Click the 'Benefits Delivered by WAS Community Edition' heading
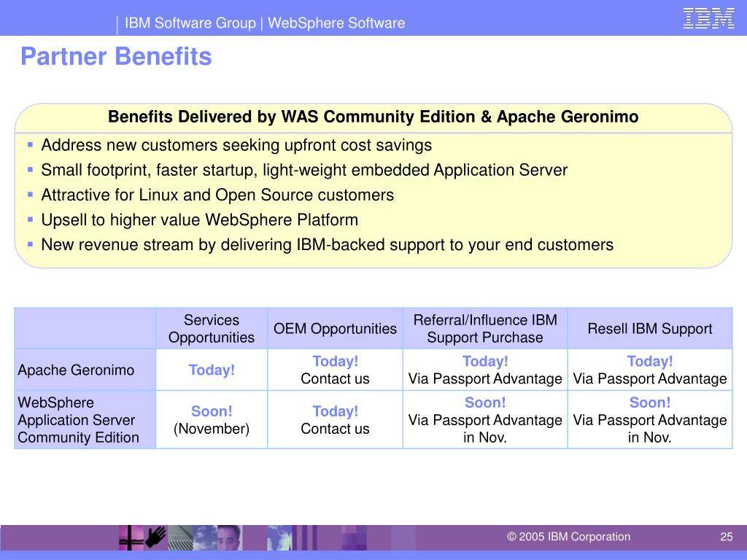The height and width of the screenshot is (560, 747). pos(373,117)
